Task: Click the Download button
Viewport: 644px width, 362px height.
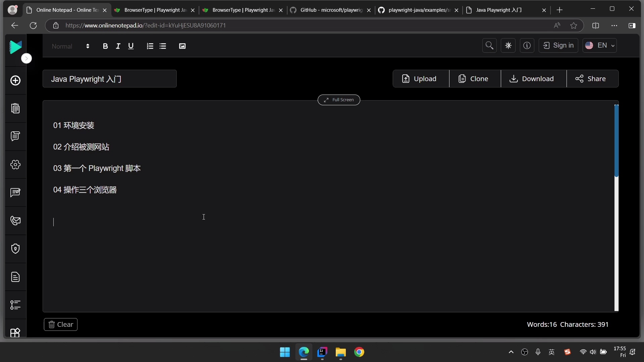Action: 533,79
